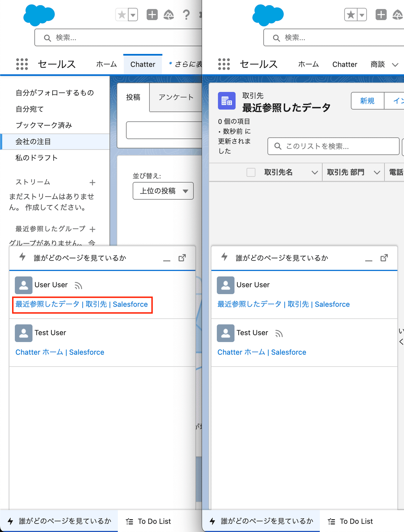Open 自分宛て feed

(30, 109)
